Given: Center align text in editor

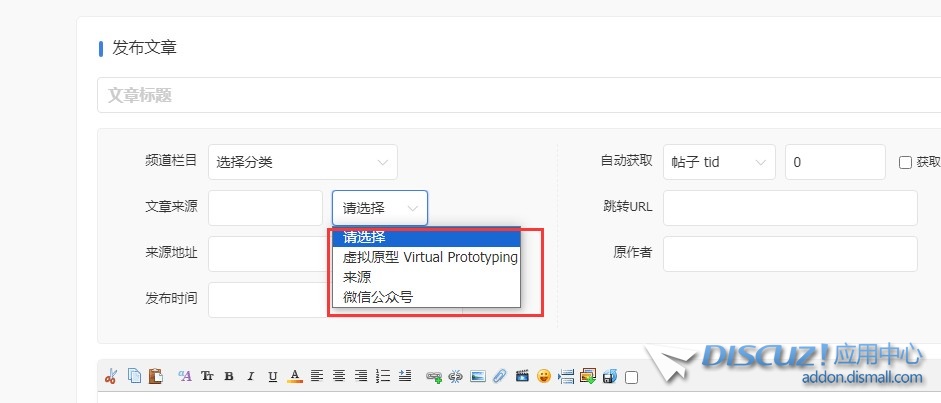Looking at the screenshot, I should click(338, 377).
